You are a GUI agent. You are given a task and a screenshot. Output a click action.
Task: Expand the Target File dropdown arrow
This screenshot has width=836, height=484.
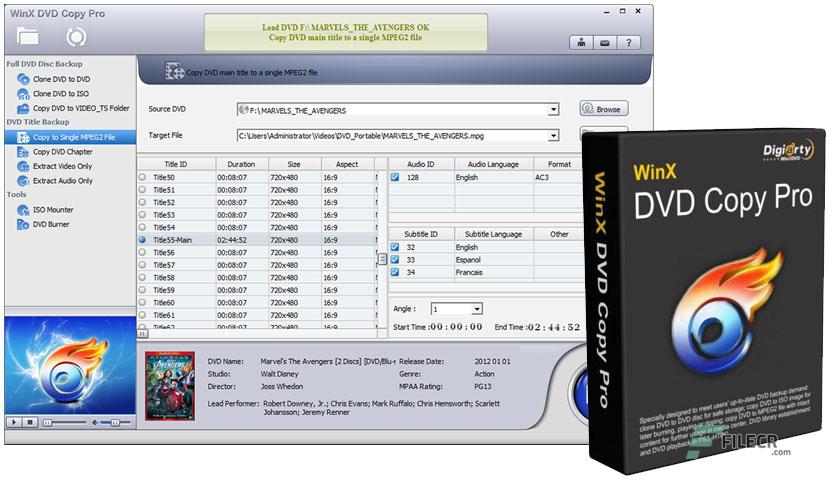pos(553,135)
